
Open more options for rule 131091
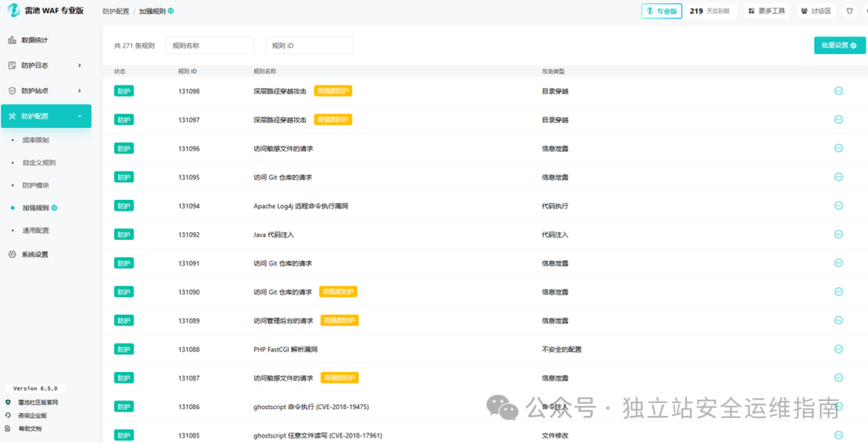click(x=838, y=263)
